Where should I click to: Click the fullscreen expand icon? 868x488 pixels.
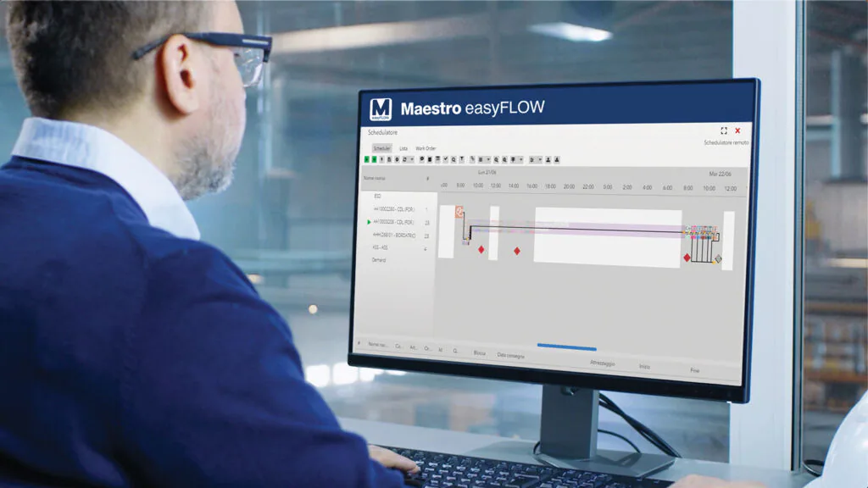[x=724, y=130]
